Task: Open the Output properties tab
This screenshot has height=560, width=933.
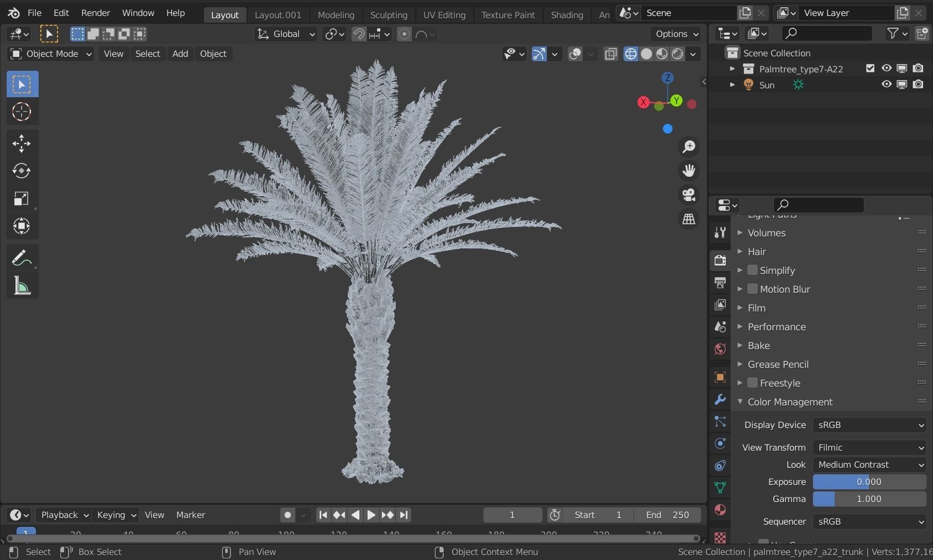Action: tap(720, 282)
